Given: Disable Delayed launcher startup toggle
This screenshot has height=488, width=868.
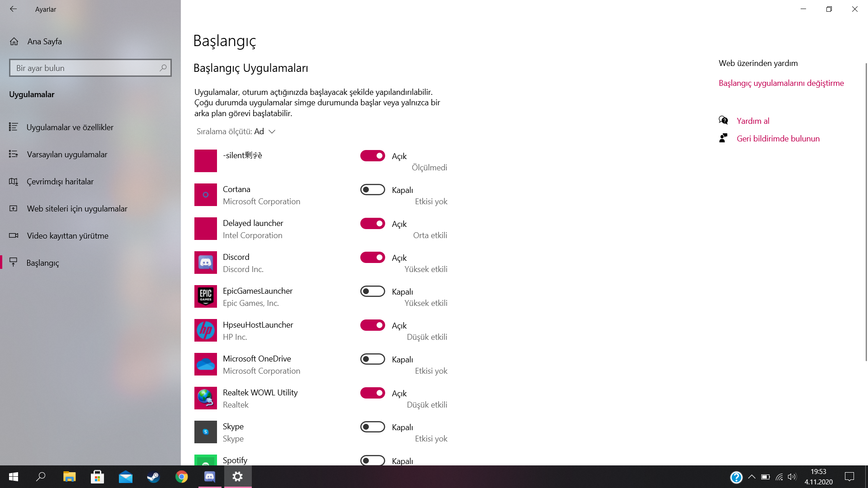Looking at the screenshot, I should click(x=373, y=223).
